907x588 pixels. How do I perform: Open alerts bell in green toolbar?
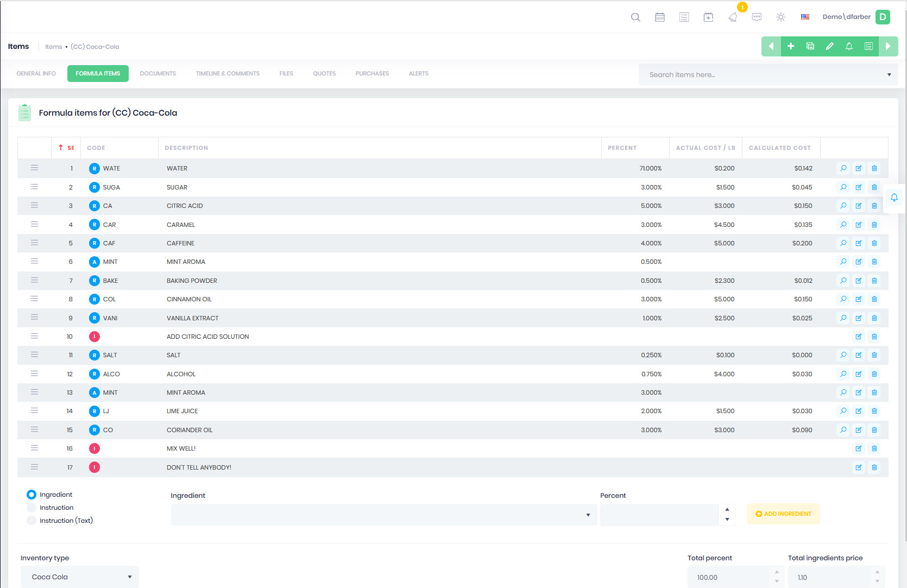(x=849, y=46)
